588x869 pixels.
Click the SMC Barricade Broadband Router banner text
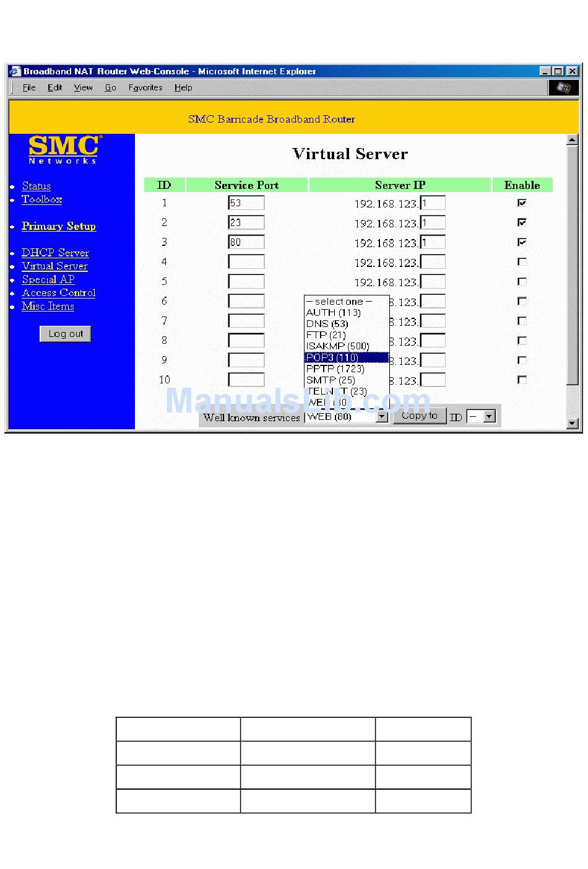click(272, 119)
